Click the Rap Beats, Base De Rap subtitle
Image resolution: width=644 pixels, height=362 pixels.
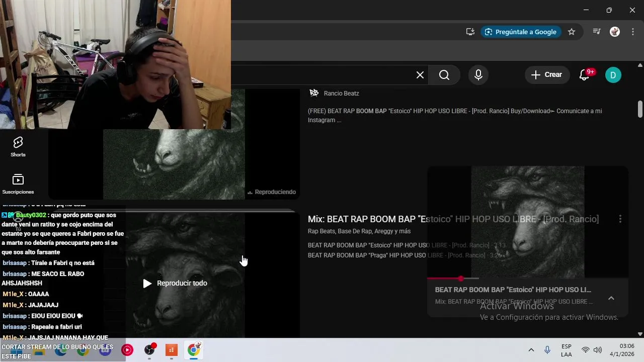click(359, 231)
